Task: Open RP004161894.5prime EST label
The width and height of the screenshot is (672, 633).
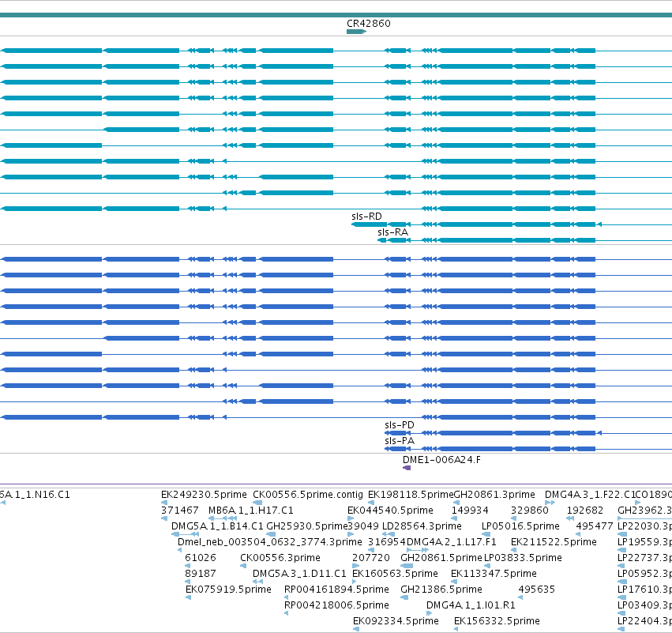Action: (x=336, y=590)
